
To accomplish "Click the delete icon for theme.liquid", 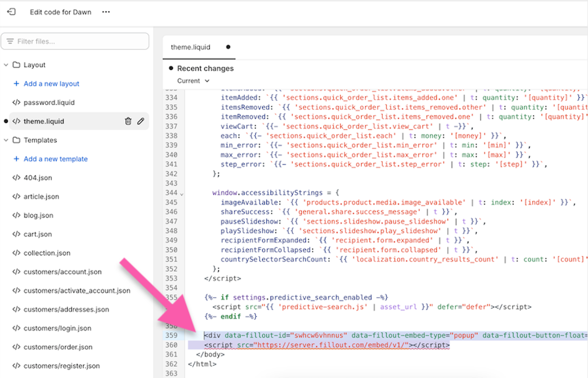I will (x=129, y=121).
